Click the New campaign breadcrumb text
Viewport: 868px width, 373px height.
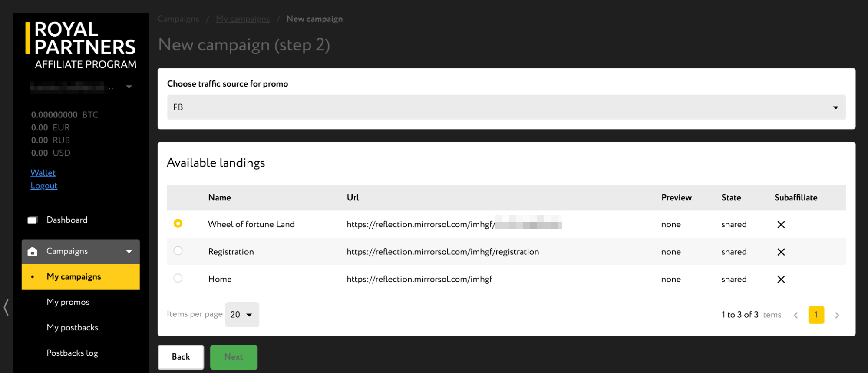[314, 19]
